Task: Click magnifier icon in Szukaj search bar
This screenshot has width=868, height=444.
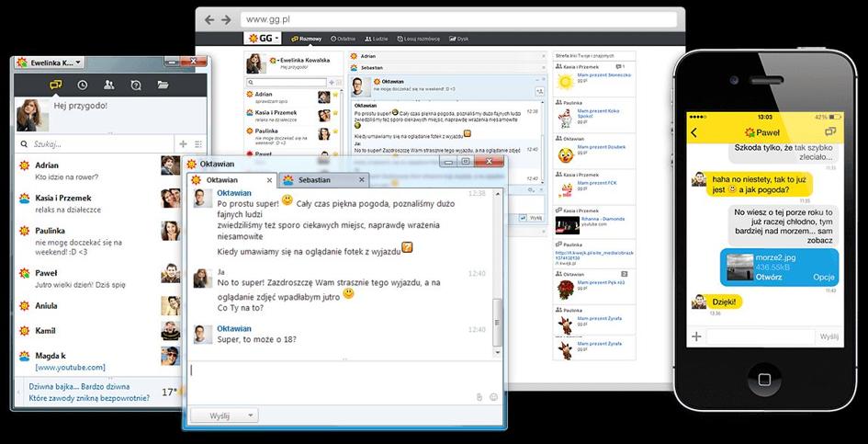Action: click(25, 144)
